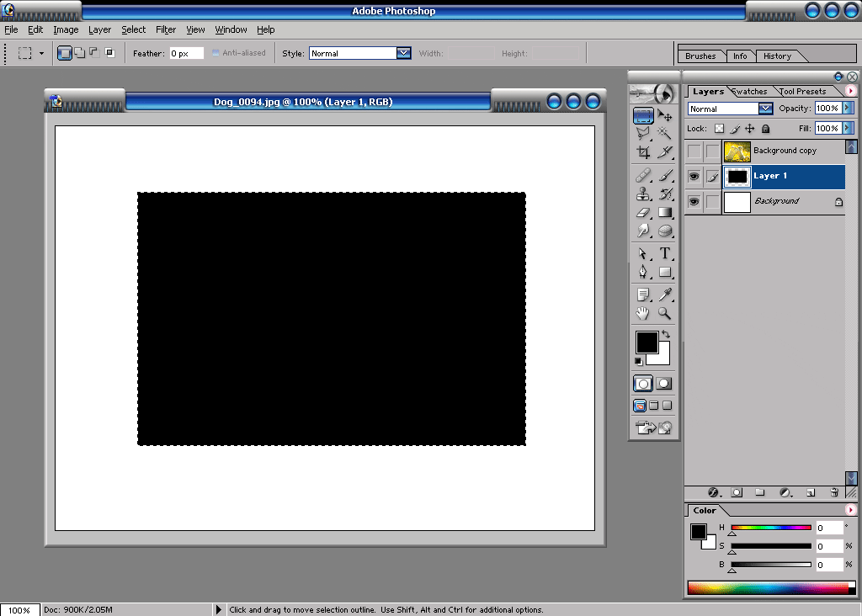The width and height of the screenshot is (862, 616).
Task: Select the Eyedropper tool
Action: 665,295
